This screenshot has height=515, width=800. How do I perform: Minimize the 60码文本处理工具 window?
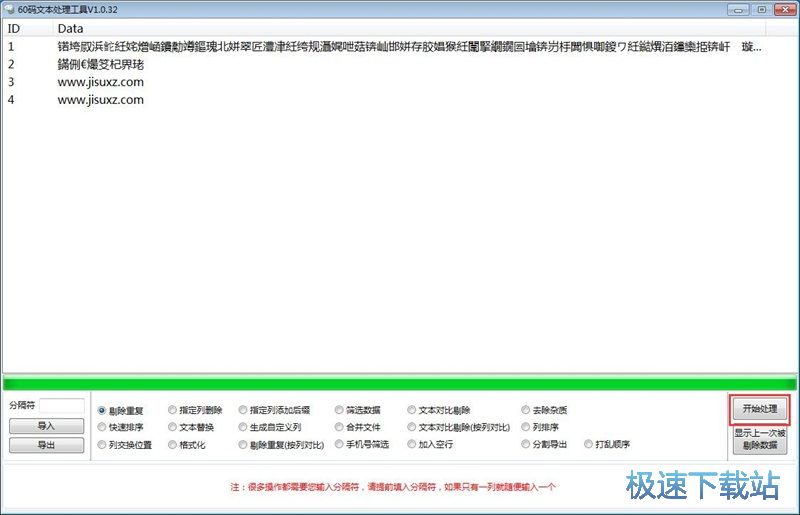click(x=738, y=9)
